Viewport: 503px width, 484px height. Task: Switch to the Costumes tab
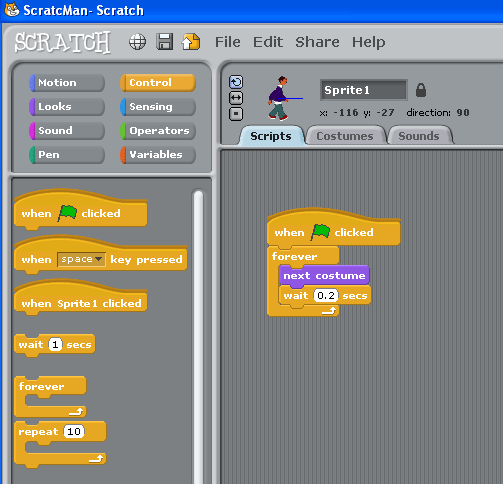tap(345, 136)
